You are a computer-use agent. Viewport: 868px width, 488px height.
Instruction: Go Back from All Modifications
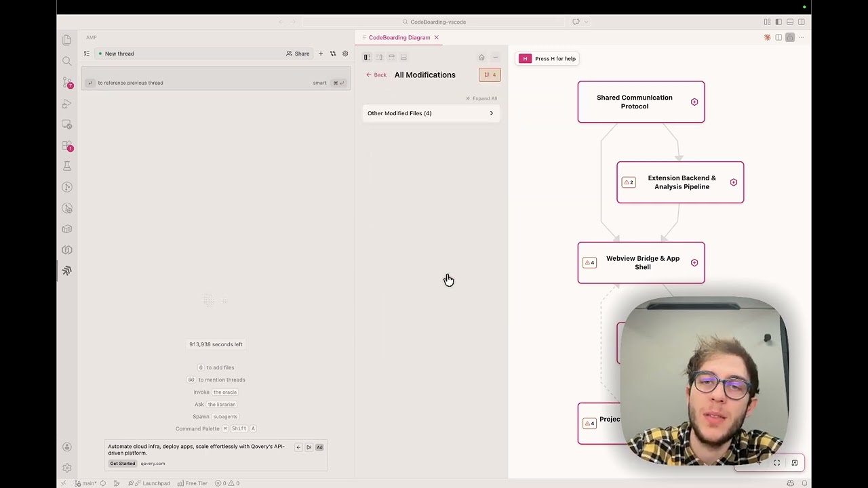376,75
